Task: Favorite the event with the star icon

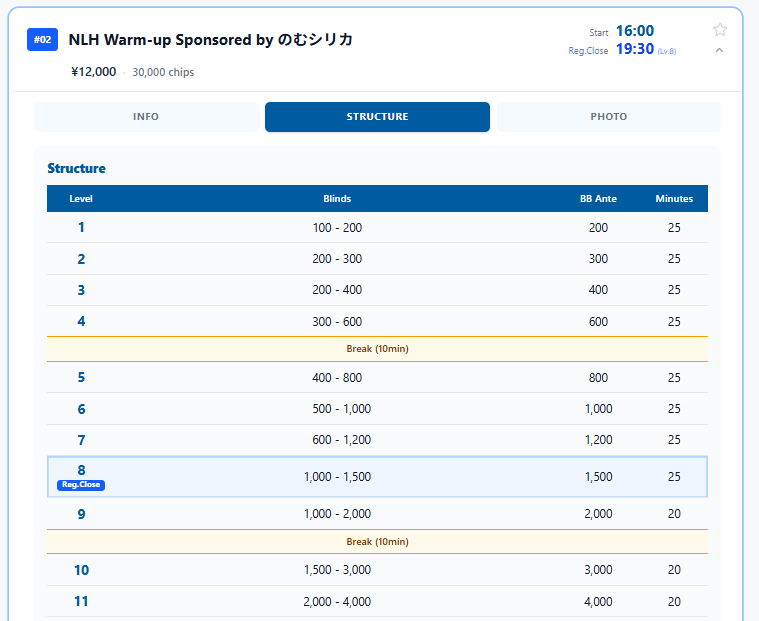Action: 720,30
